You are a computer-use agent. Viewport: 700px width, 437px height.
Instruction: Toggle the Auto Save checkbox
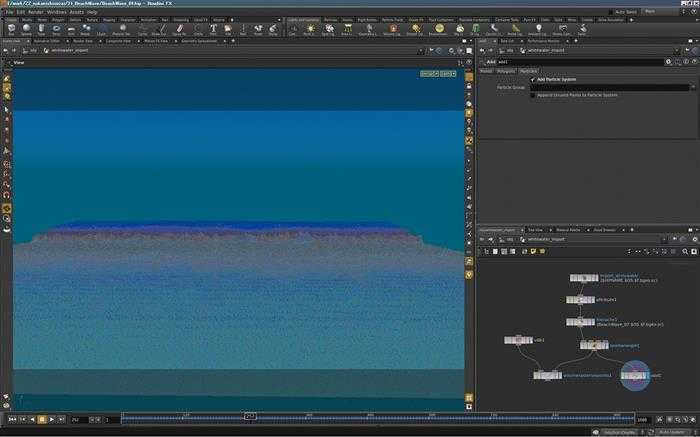coord(611,12)
